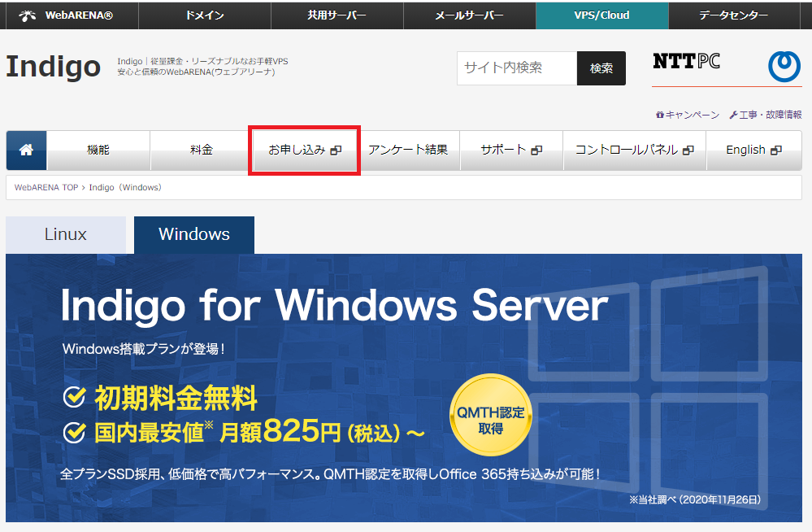Screen dimensions: 812x532
Task: Click the ※当社調べ (2020年11月26日) note
Action: click(x=695, y=499)
